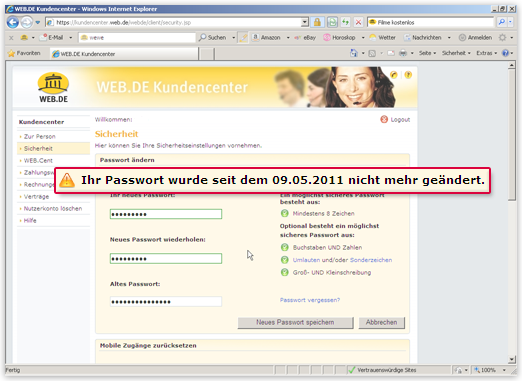The width and height of the screenshot is (522, 381).
Task: Click the green refresh arrows icon
Action: point(345,22)
